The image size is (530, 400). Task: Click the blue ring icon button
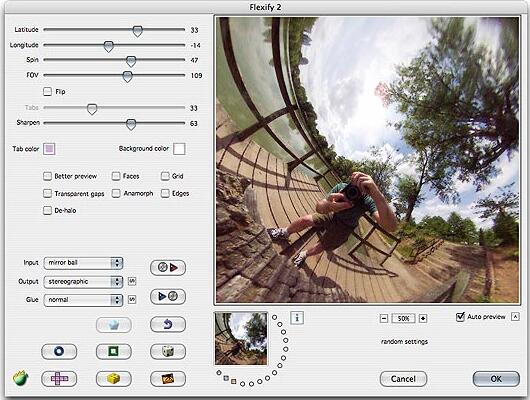coord(59,352)
